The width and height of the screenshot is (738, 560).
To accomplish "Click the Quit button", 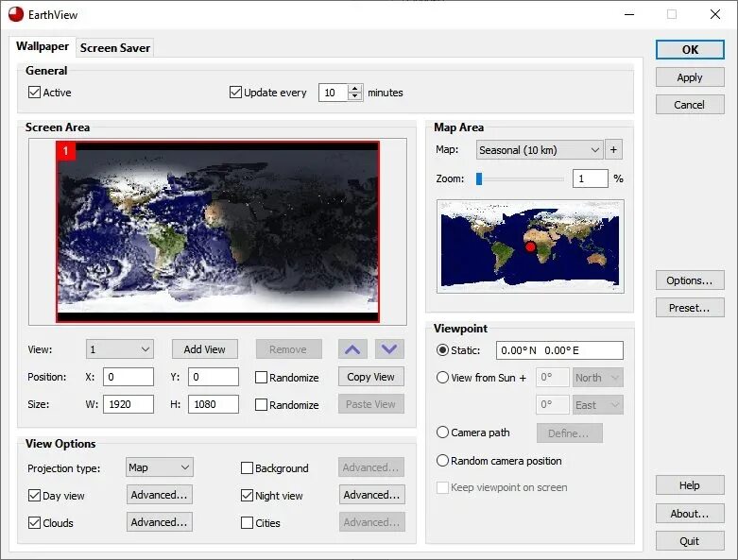I will [x=690, y=541].
